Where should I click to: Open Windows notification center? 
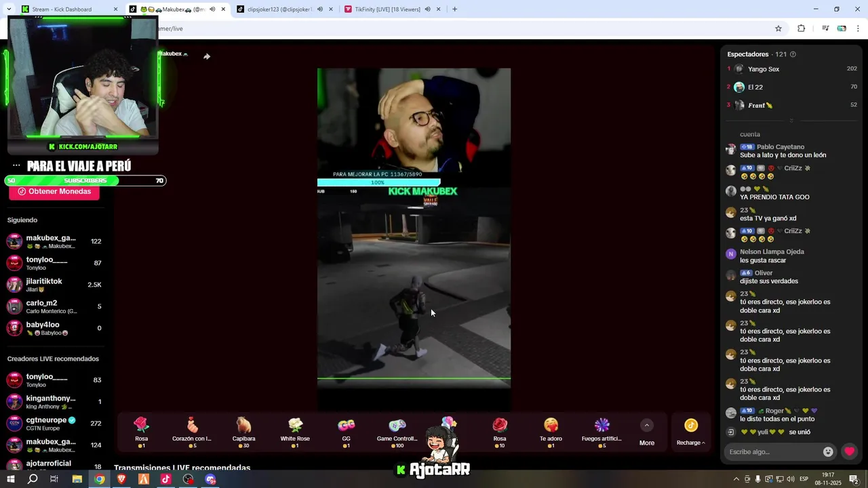tap(854, 479)
